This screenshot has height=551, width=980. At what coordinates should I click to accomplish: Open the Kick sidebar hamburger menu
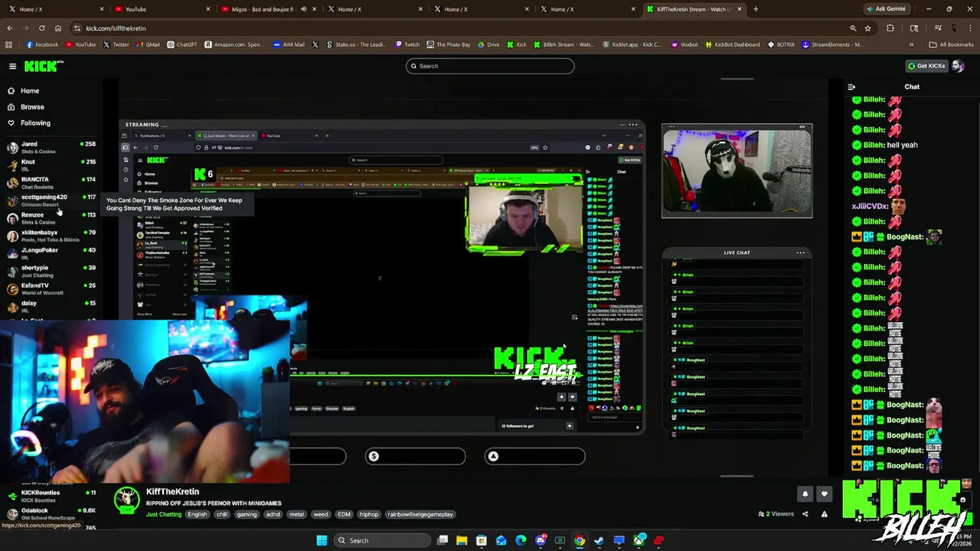point(12,67)
